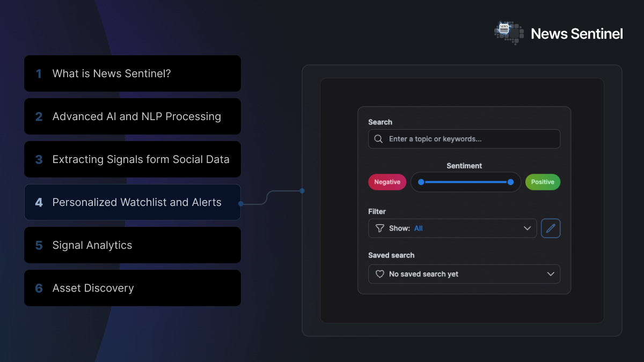Image resolution: width=644 pixels, height=362 pixels.
Task: Click the Positive sentiment button
Action: coord(543,182)
